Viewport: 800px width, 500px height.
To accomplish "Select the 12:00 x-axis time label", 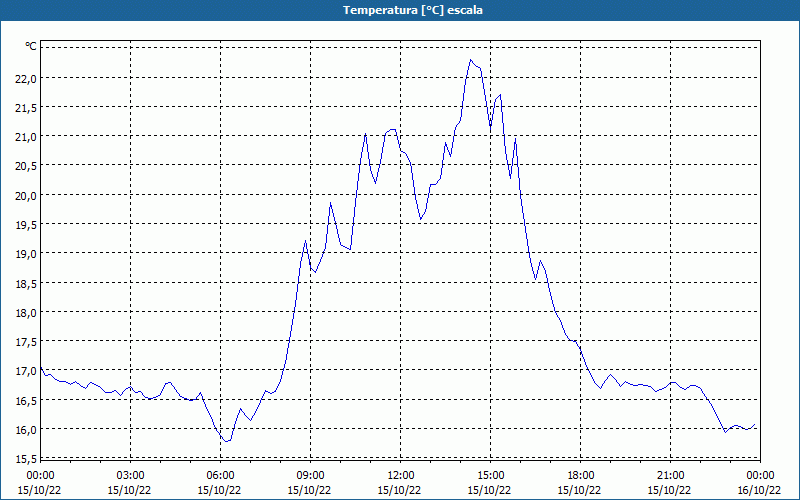I will click(x=400, y=475).
